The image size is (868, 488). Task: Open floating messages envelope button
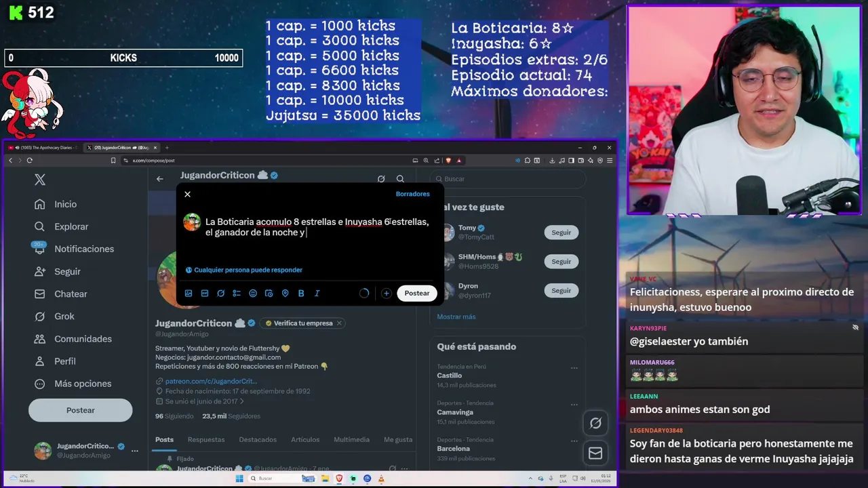[595, 453]
